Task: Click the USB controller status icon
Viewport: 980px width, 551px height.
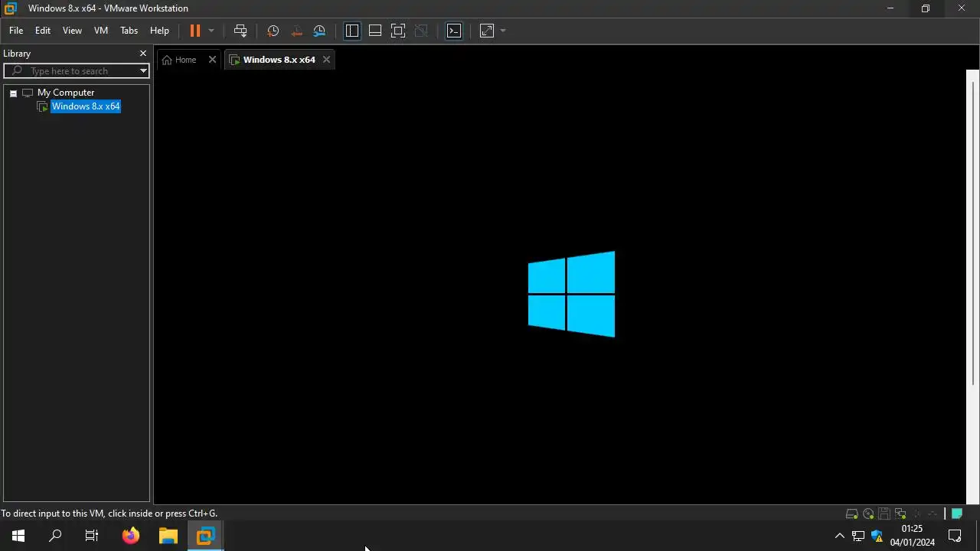Action: [916, 514]
